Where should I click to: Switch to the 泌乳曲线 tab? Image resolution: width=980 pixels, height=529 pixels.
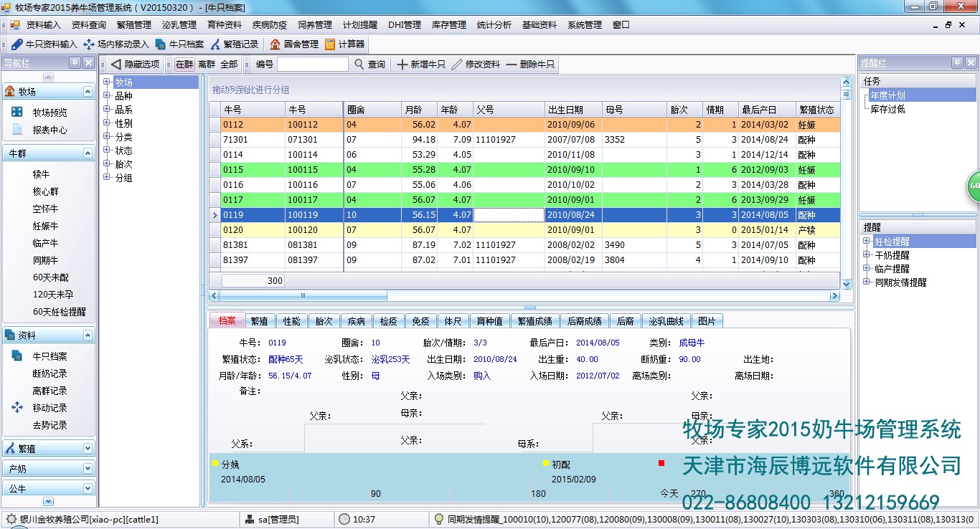tap(667, 321)
